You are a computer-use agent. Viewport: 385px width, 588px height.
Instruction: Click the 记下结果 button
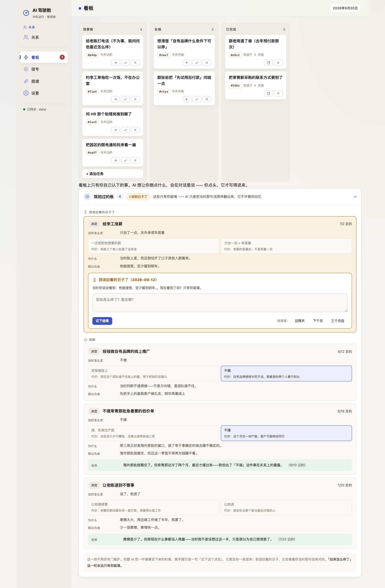pos(102,321)
